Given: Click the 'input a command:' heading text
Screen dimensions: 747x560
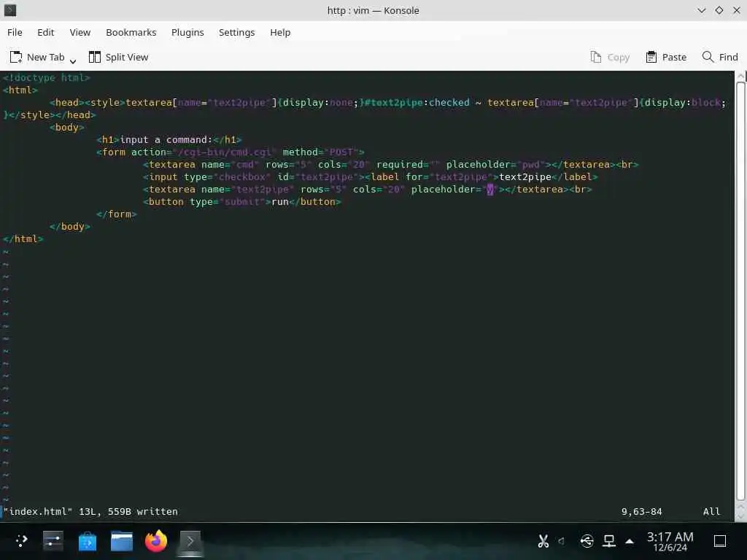Looking at the screenshot, I should (x=166, y=139).
